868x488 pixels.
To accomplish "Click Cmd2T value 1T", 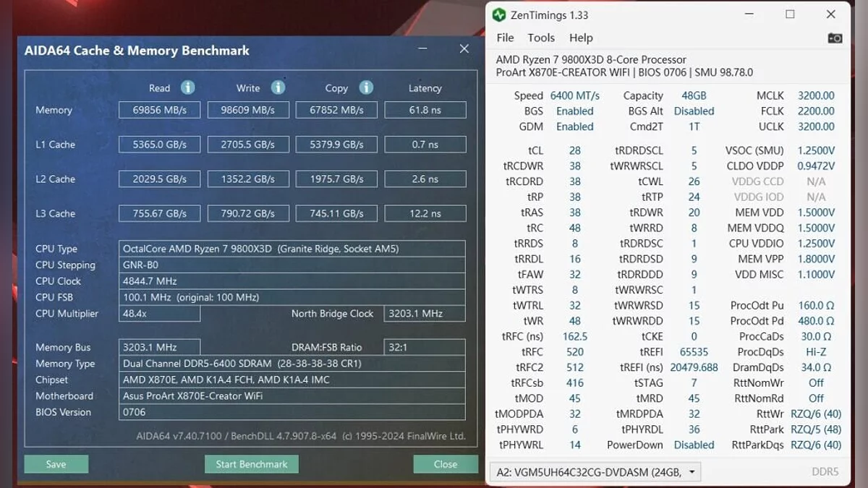I will 694,127.
